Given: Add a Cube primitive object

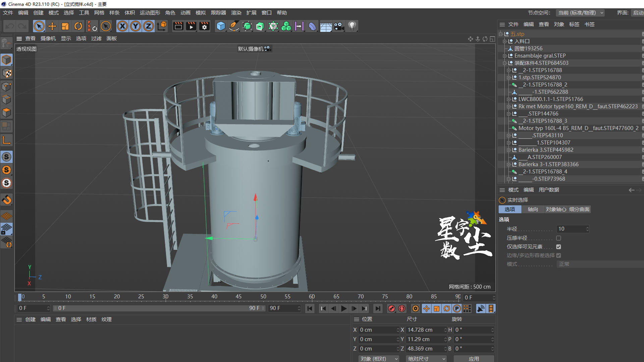Looking at the screenshot, I should (221, 26).
